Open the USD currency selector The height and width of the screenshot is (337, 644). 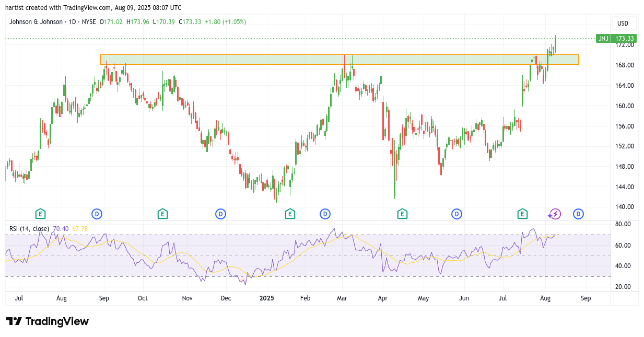[x=623, y=23]
